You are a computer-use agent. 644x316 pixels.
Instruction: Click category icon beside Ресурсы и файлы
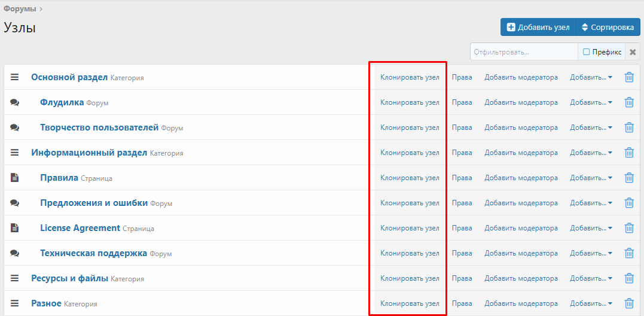[15, 278]
